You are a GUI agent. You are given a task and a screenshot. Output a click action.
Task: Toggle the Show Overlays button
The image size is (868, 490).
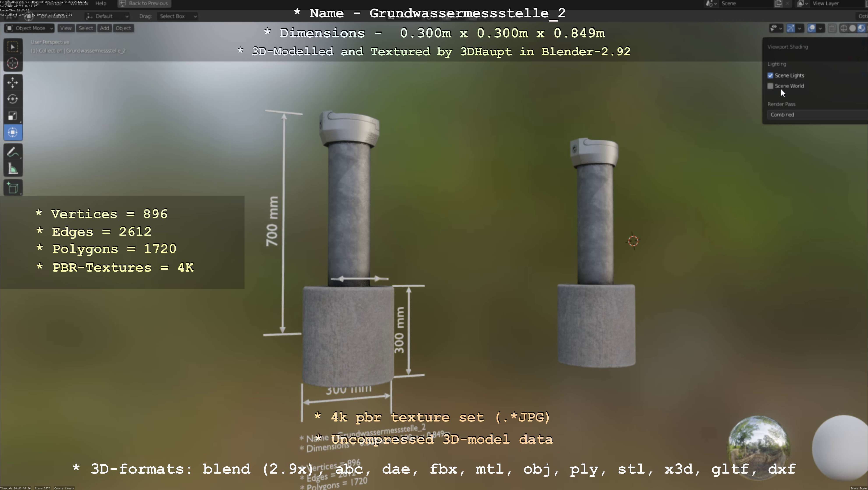[x=812, y=28]
